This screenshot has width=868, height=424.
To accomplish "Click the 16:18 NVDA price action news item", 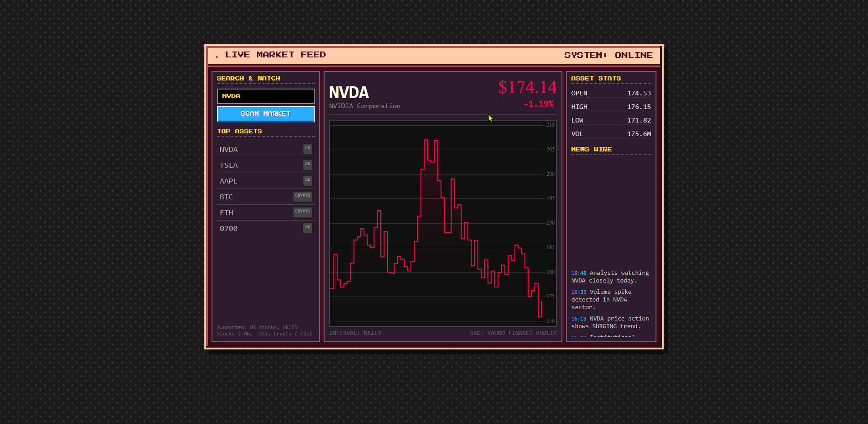I will [x=610, y=322].
